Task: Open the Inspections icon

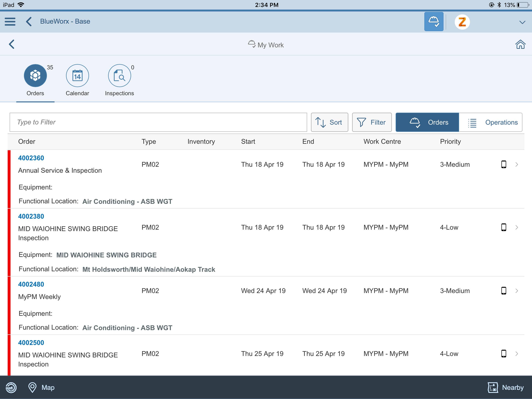Action: [x=119, y=76]
